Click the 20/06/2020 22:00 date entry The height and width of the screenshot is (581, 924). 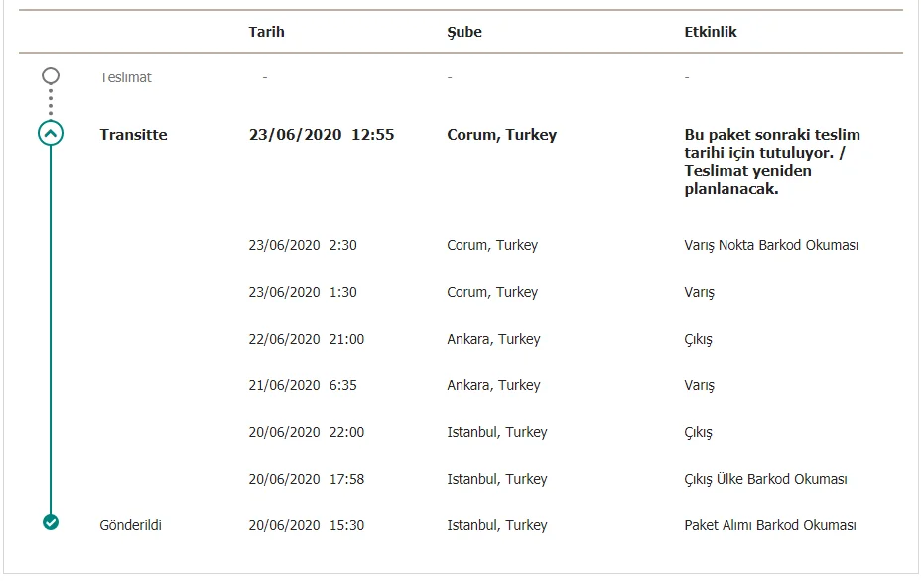306,432
